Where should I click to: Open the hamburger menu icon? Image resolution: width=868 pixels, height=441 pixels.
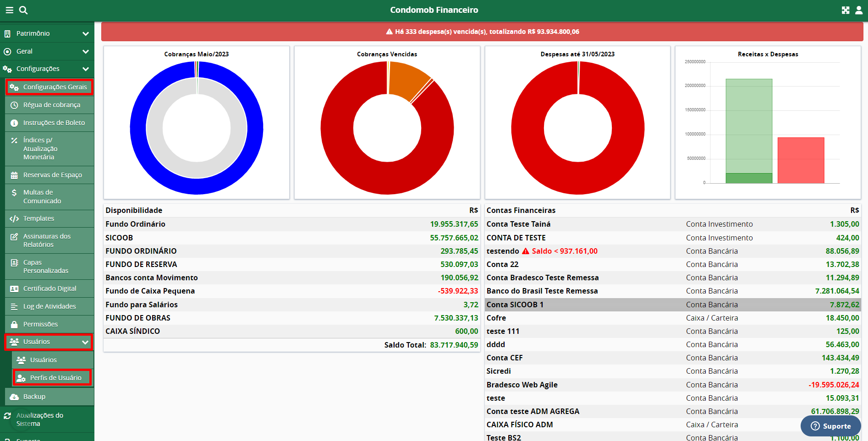click(9, 10)
